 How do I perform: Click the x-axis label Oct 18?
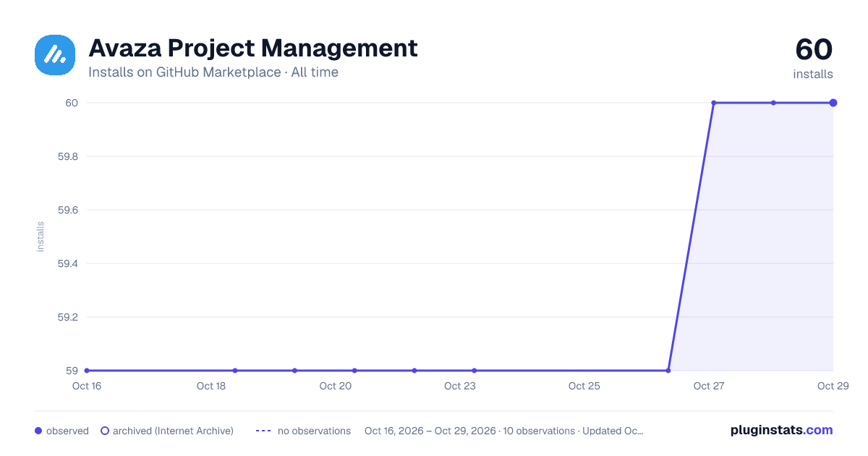pos(211,386)
